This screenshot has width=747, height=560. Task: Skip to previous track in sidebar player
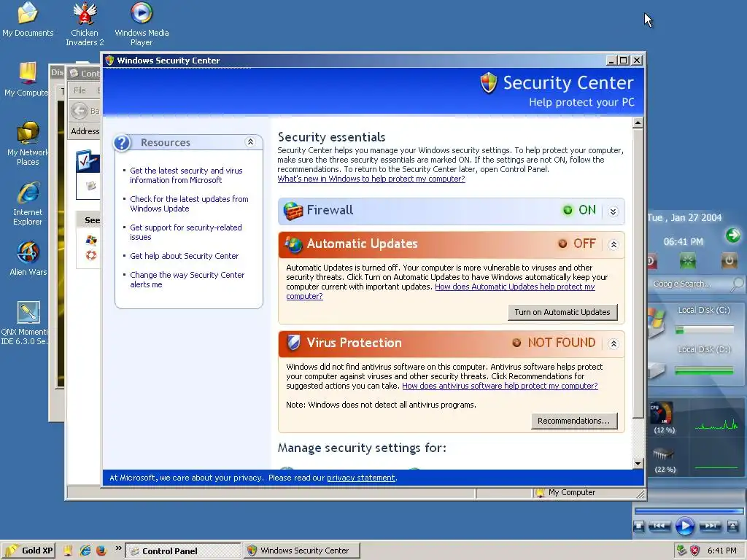pos(659,526)
